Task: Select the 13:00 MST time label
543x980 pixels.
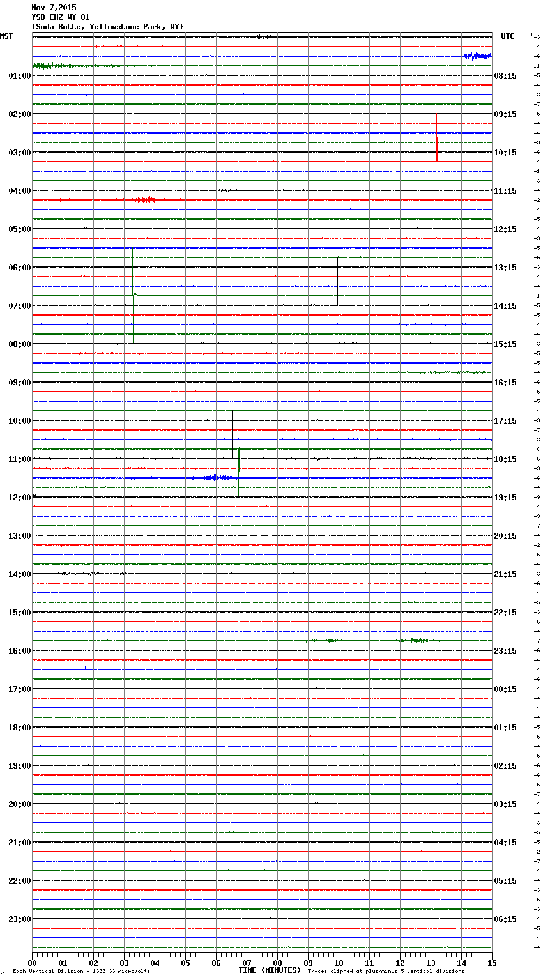Action: [20, 536]
